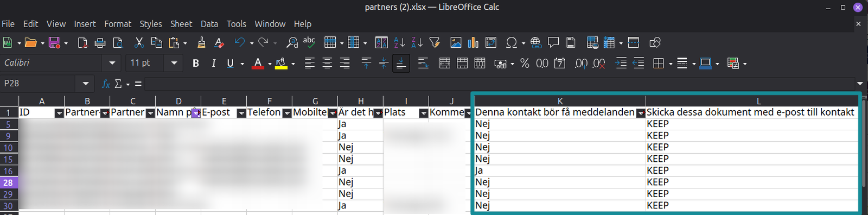The height and width of the screenshot is (215, 868).
Task: Align cell text left
Action: [x=310, y=64]
